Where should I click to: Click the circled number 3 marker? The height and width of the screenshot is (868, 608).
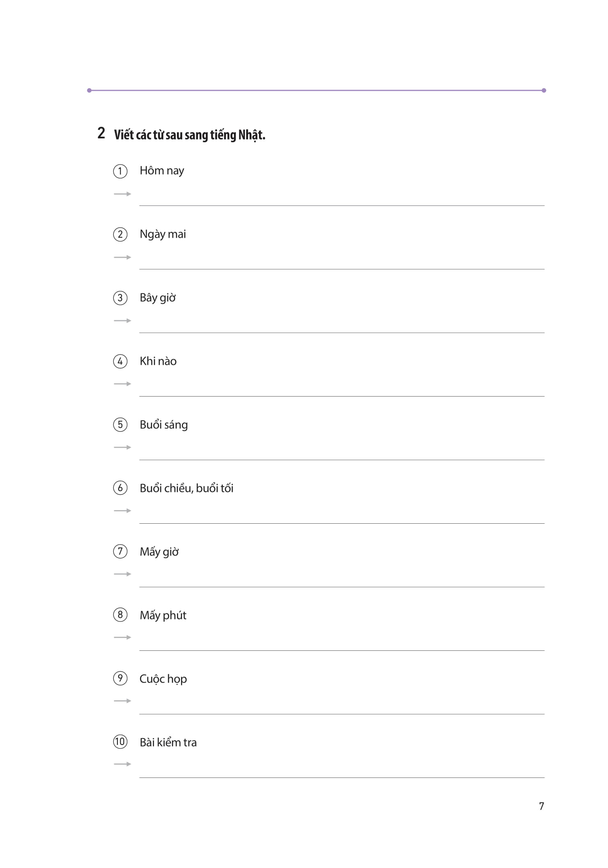pyautogui.click(x=120, y=298)
